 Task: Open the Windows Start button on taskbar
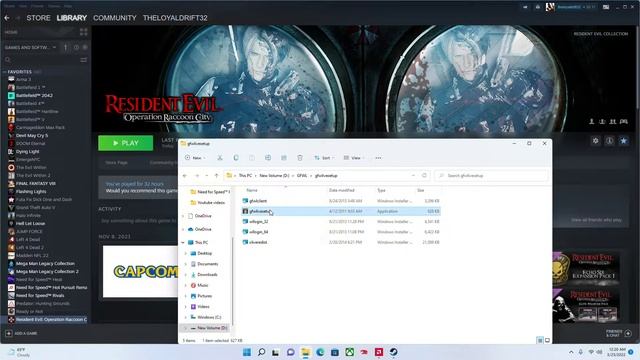click(247, 352)
